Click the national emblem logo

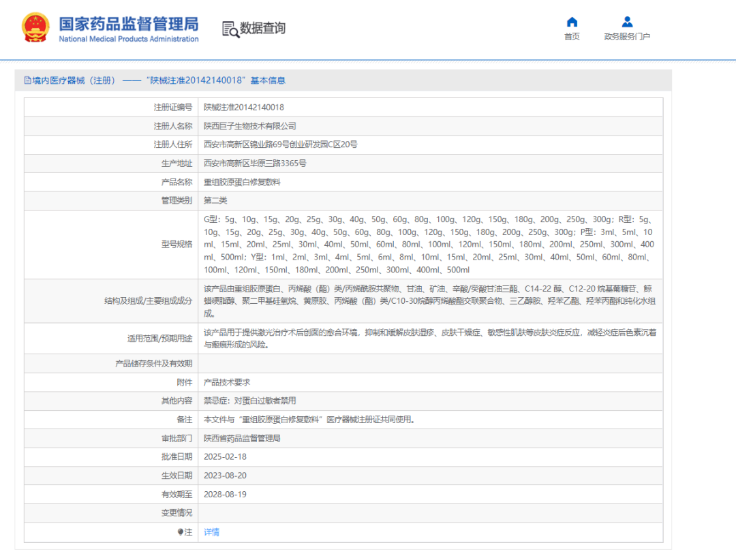(35, 27)
